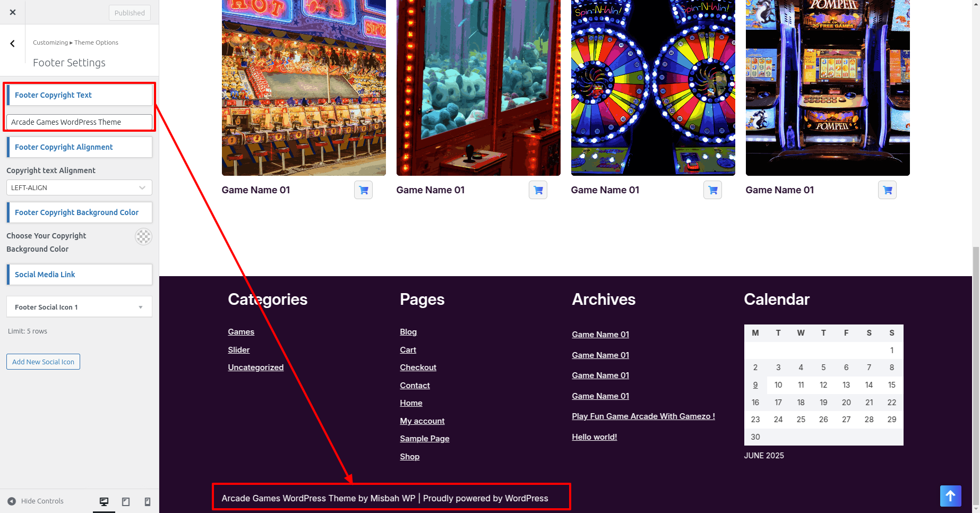
Task: Switch to mobile preview device icon
Action: pyautogui.click(x=148, y=501)
